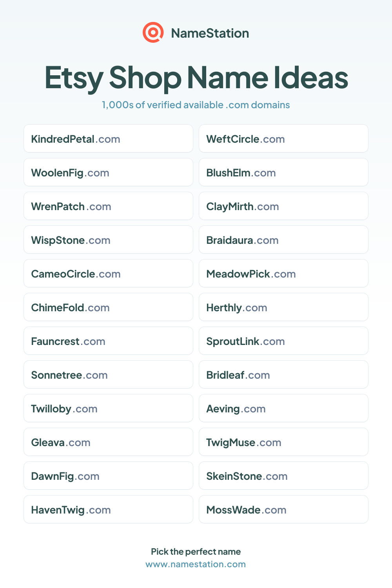
Task: Click the NameStation brand name text
Action: point(210,33)
